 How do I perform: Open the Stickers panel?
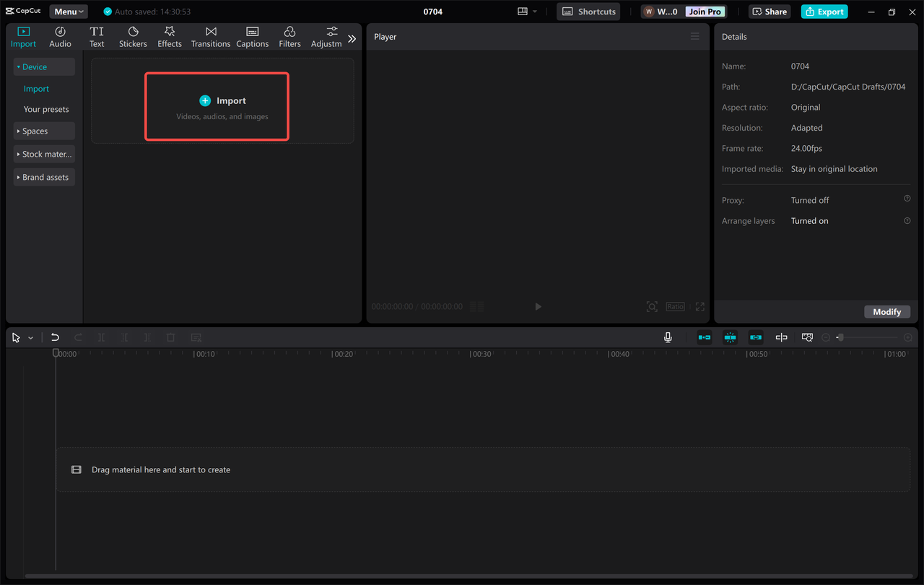click(x=133, y=36)
